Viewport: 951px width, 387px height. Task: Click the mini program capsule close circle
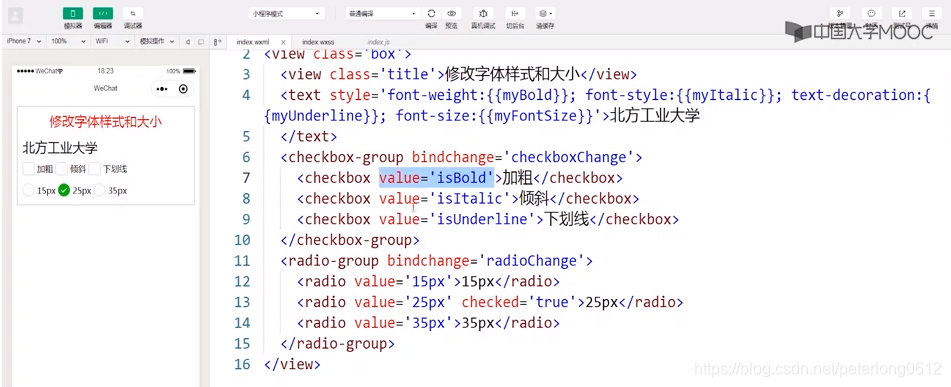tap(183, 89)
